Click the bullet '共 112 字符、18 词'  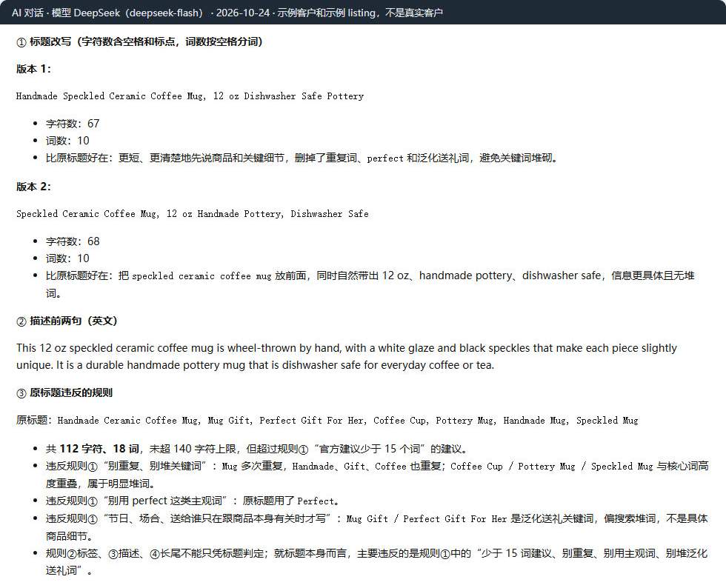(258, 449)
